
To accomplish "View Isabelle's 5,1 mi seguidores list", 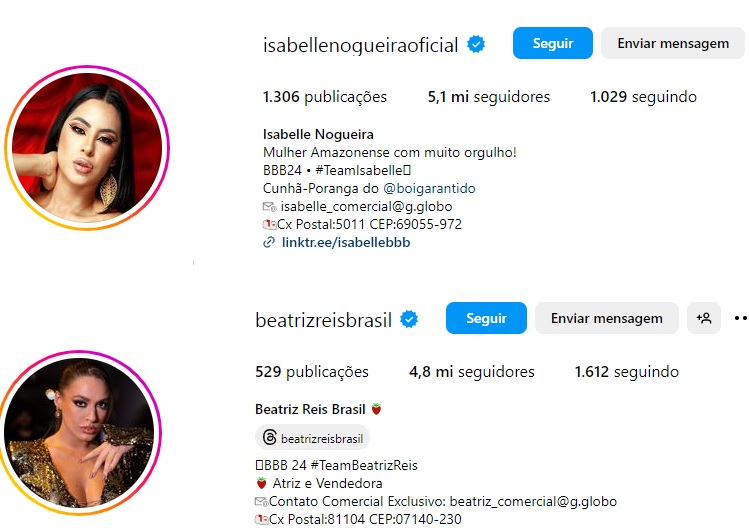I will [x=489, y=97].
